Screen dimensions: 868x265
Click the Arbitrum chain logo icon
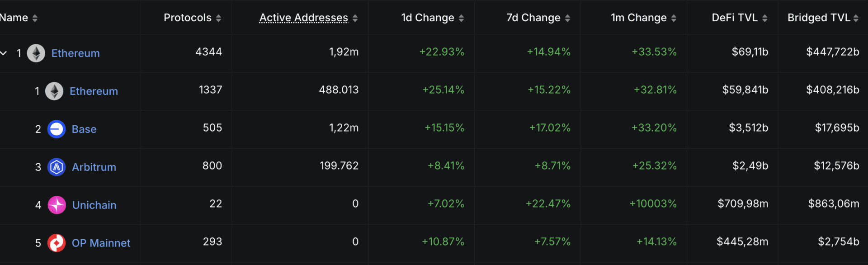pyautogui.click(x=57, y=167)
